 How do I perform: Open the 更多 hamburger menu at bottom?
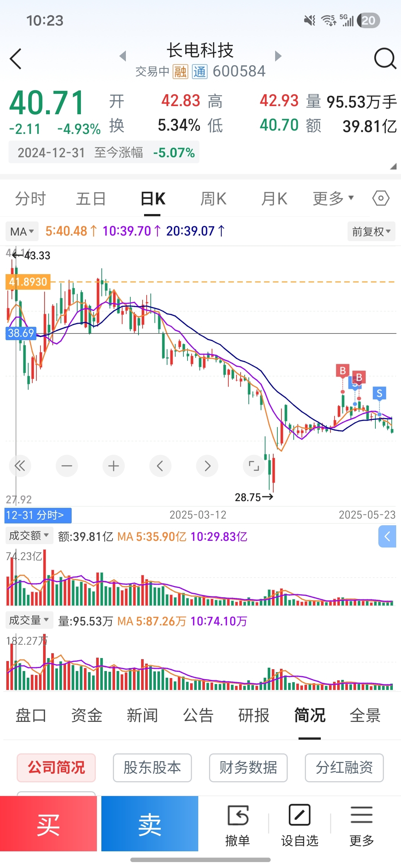pos(362,826)
